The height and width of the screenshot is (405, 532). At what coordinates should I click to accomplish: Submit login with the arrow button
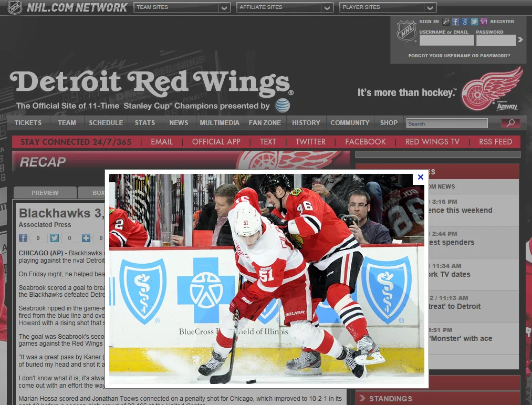pos(520,40)
